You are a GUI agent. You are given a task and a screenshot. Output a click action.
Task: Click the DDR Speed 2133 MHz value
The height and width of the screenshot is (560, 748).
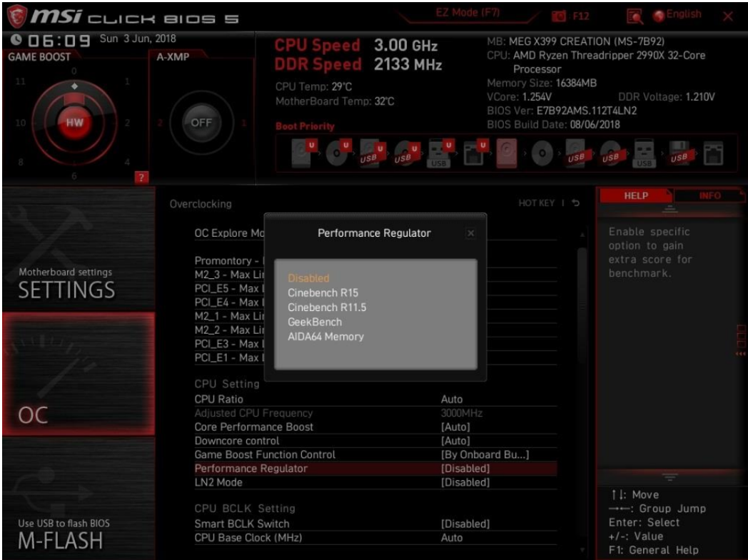coord(408,64)
